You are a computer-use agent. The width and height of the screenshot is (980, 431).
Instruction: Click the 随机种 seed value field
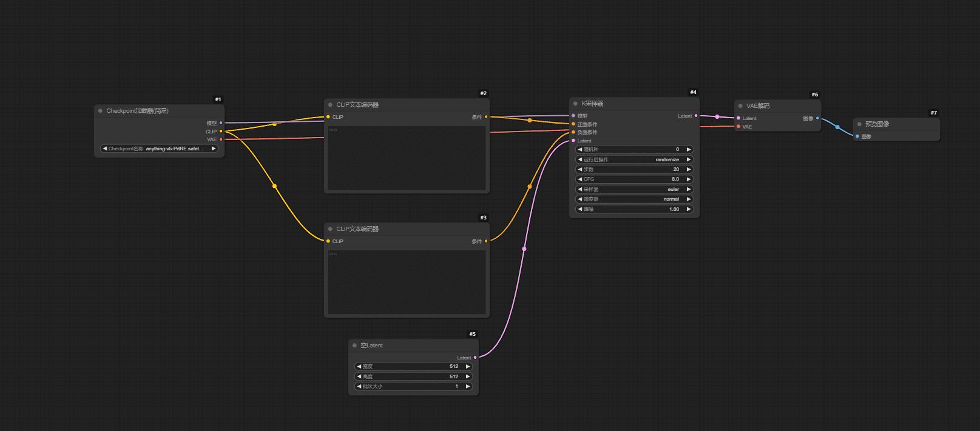(x=634, y=149)
